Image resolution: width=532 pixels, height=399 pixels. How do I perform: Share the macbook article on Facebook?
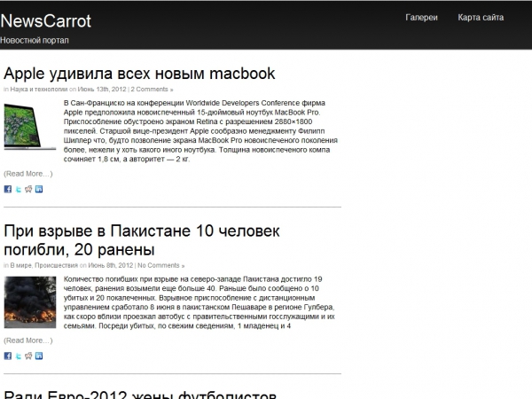pos(7,189)
